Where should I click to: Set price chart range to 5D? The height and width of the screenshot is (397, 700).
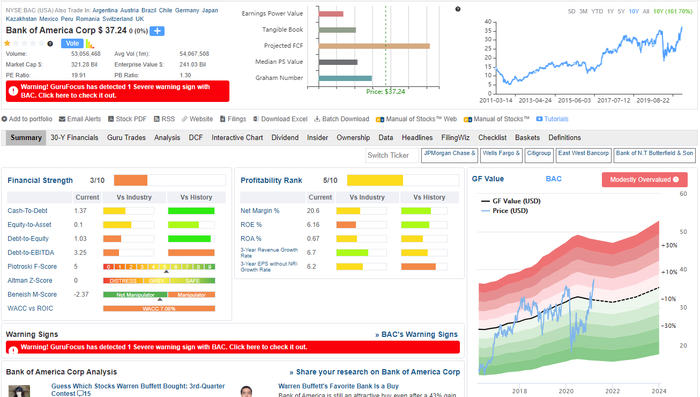571,12
